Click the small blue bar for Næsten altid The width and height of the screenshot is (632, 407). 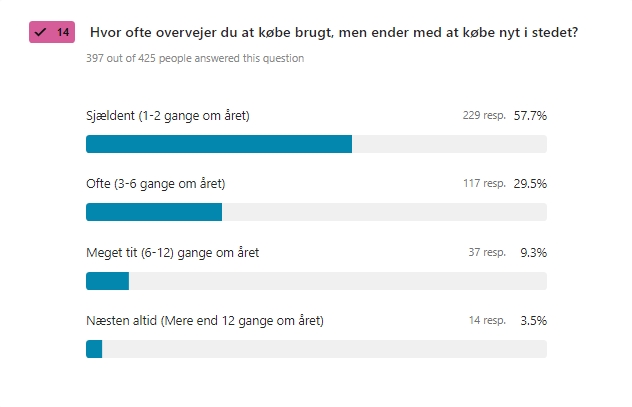pos(94,349)
